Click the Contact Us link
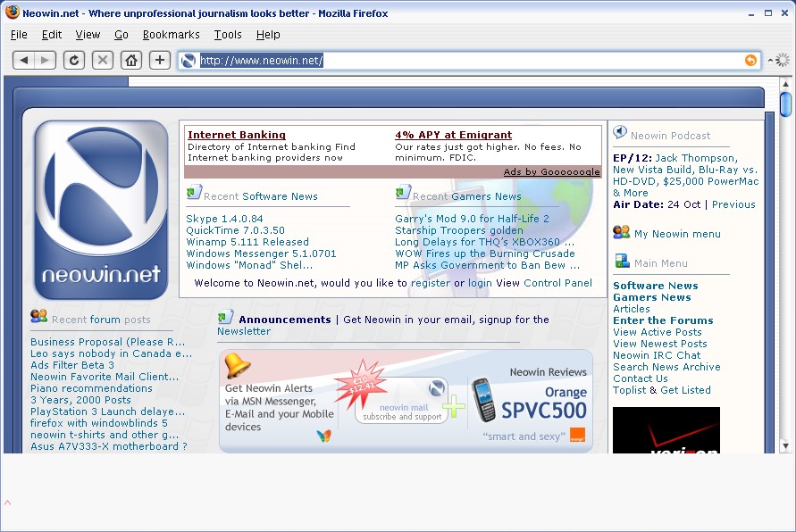Image resolution: width=796 pixels, height=532 pixels. (x=641, y=378)
